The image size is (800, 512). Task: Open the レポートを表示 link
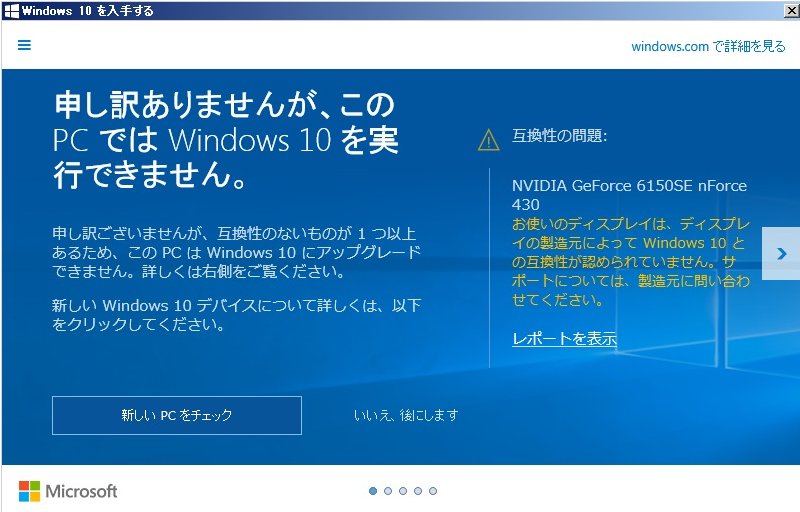tap(564, 338)
